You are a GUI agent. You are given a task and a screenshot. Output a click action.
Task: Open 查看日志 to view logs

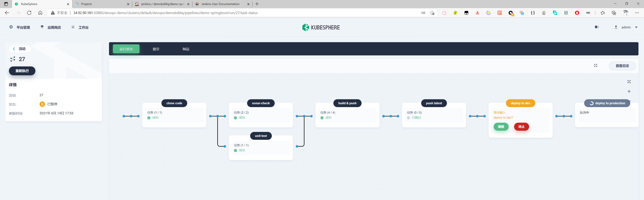(x=622, y=66)
